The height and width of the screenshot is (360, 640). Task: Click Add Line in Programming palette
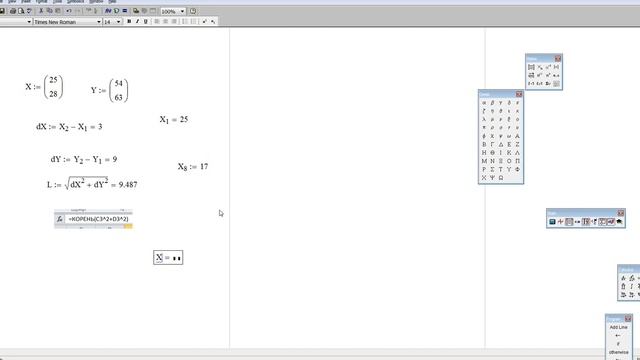(x=618, y=327)
